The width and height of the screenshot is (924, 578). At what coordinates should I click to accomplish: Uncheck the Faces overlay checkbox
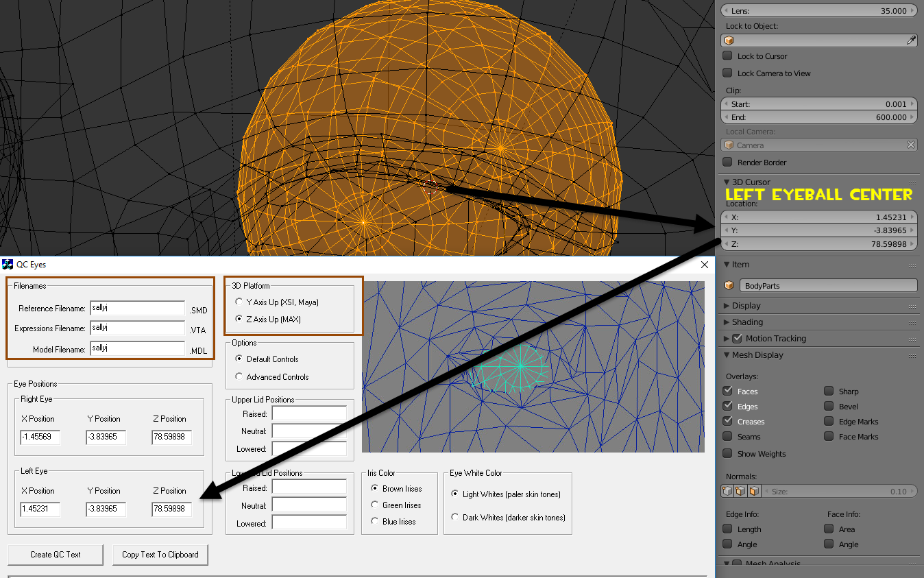coord(727,392)
